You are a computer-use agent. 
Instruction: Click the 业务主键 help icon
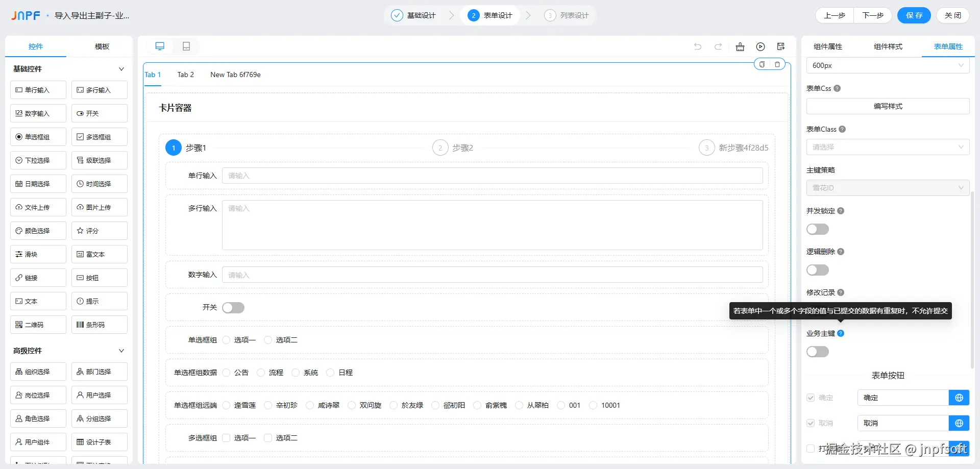point(841,333)
